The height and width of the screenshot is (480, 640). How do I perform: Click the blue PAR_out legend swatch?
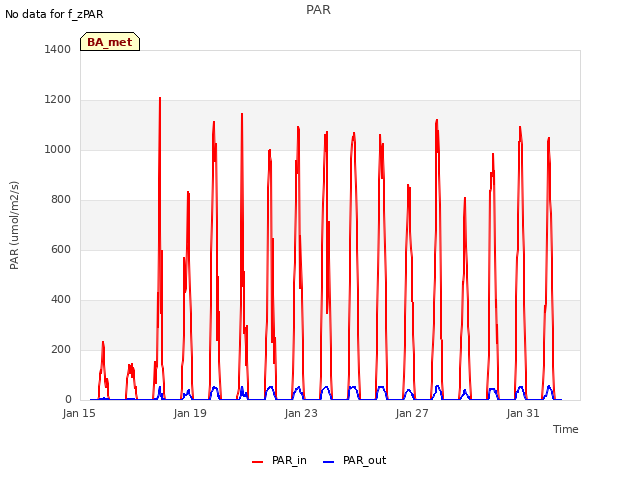tap(329, 462)
